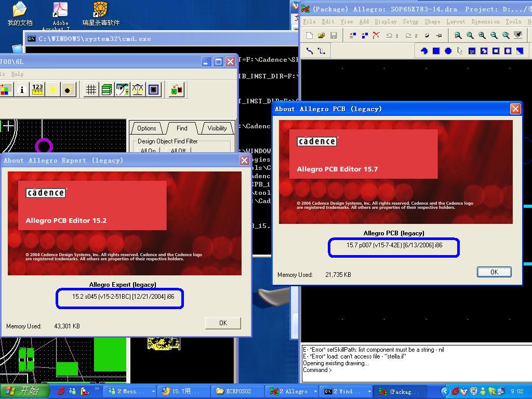This screenshot has height=399, width=532.
Task: Expand hidden system tray icons arrow
Action: pyautogui.click(x=445, y=392)
